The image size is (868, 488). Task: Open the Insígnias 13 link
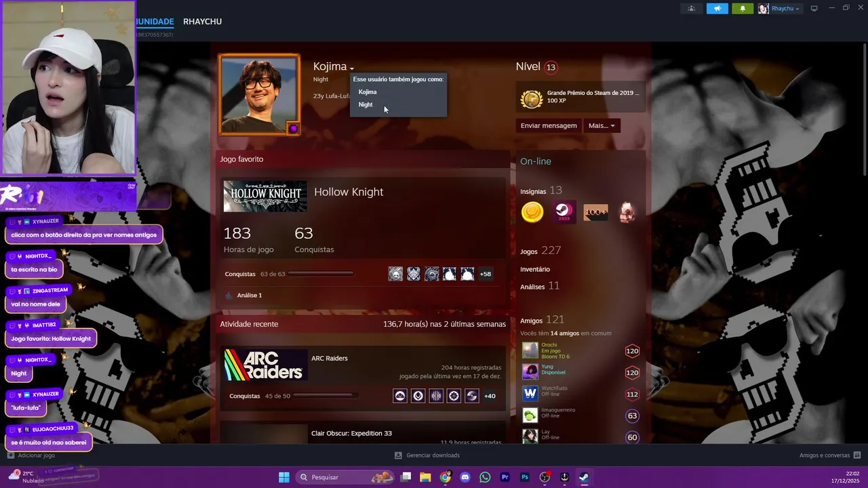click(541, 190)
